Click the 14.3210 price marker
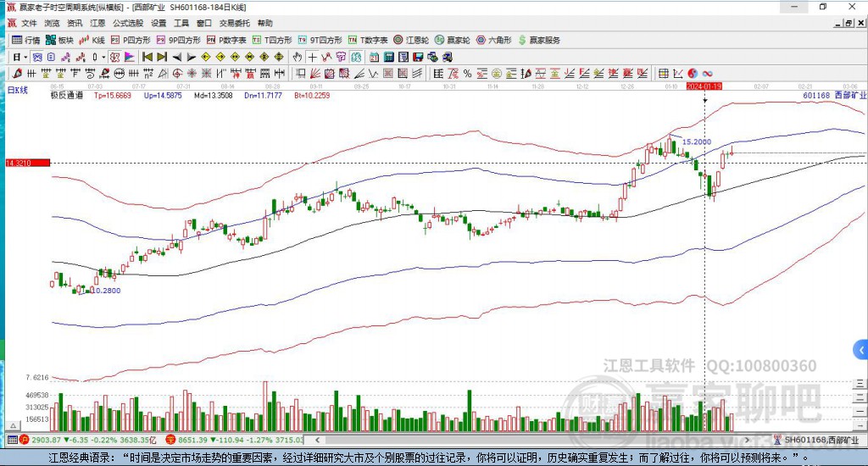The height and width of the screenshot is (466, 868). pos(28,163)
